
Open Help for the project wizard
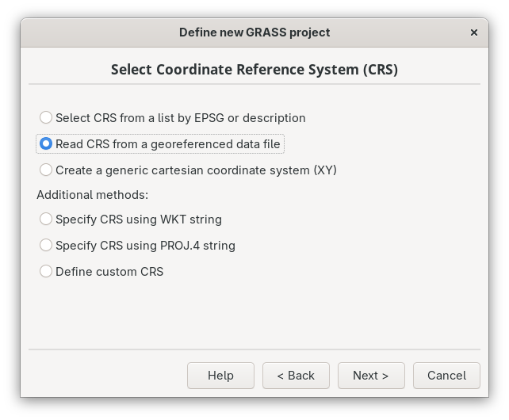coord(220,376)
